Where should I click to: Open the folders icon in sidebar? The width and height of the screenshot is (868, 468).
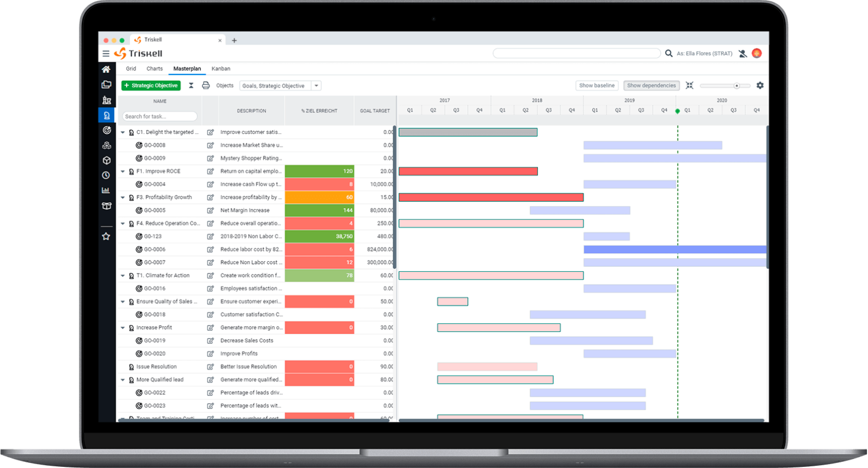(106, 85)
